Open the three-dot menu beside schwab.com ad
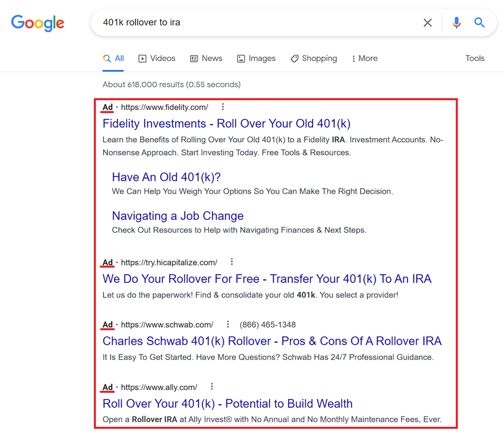This screenshot has width=504, height=437. (228, 324)
